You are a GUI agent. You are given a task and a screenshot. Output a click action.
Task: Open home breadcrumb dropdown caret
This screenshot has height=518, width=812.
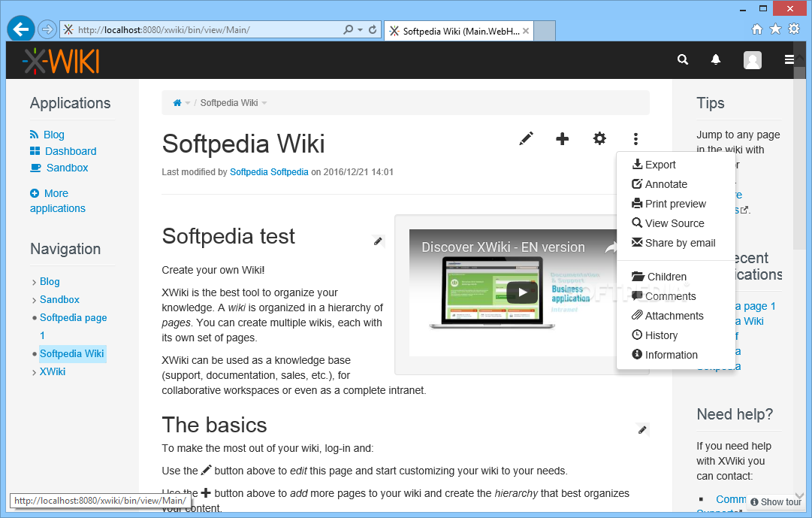(188, 103)
